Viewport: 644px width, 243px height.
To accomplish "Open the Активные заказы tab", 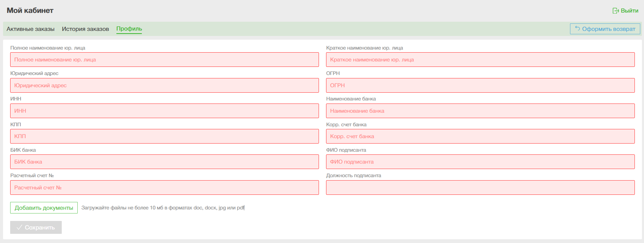I will click(31, 29).
